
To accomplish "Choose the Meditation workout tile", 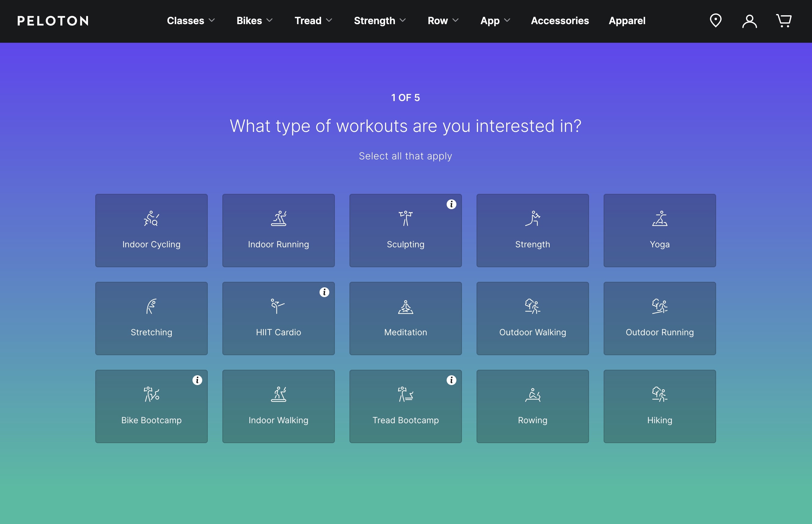I will (406, 318).
